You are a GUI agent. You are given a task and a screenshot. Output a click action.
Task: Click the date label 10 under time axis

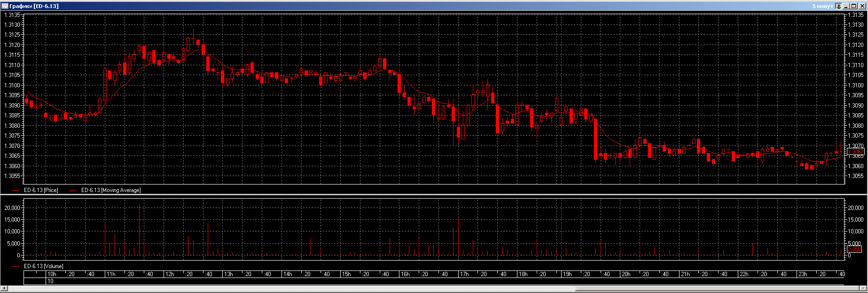[50, 281]
